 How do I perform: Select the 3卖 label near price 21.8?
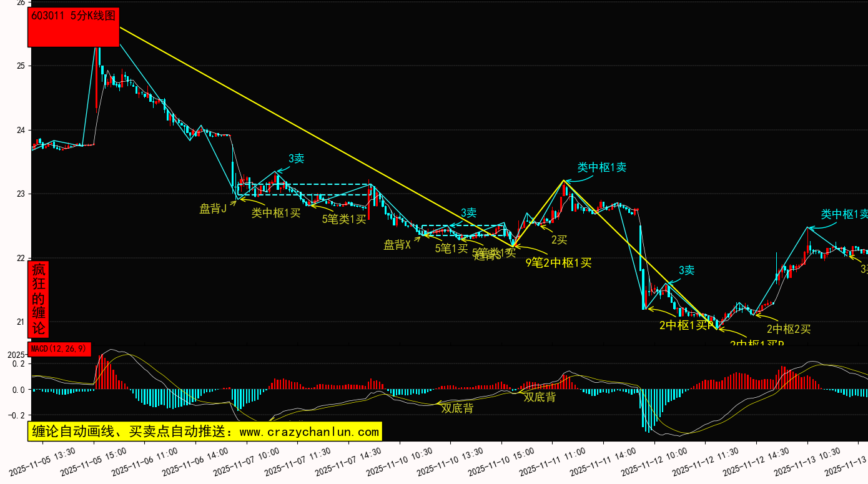(x=686, y=270)
